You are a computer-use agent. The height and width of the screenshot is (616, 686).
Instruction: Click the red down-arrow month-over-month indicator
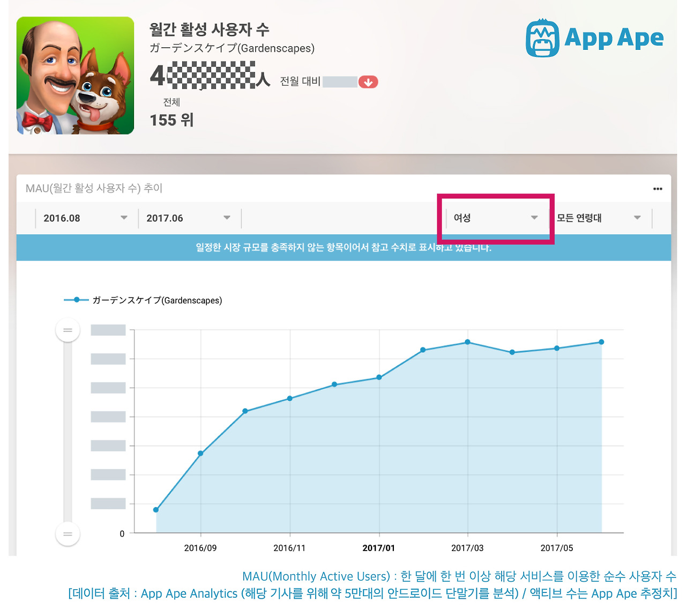click(368, 82)
